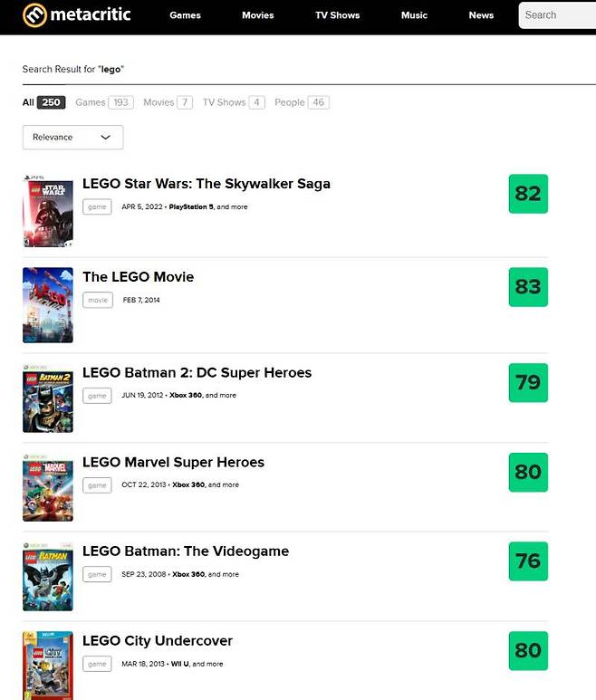Open the Games menu
Screen dimensions: 596x700
(x=185, y=15)
